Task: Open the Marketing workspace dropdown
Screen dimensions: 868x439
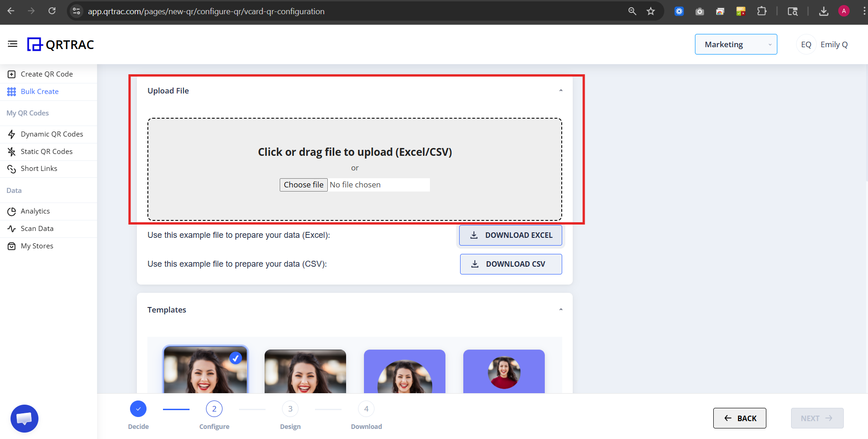Action: click(735, 44)
